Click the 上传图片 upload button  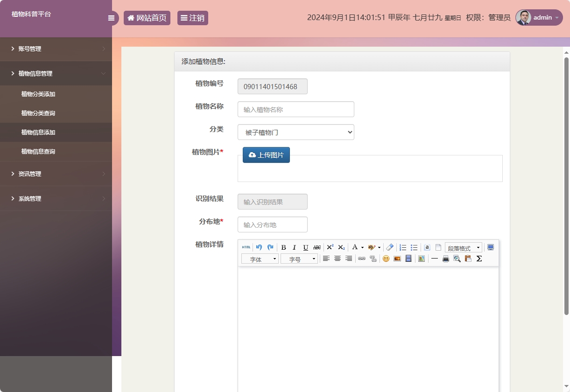266,155
